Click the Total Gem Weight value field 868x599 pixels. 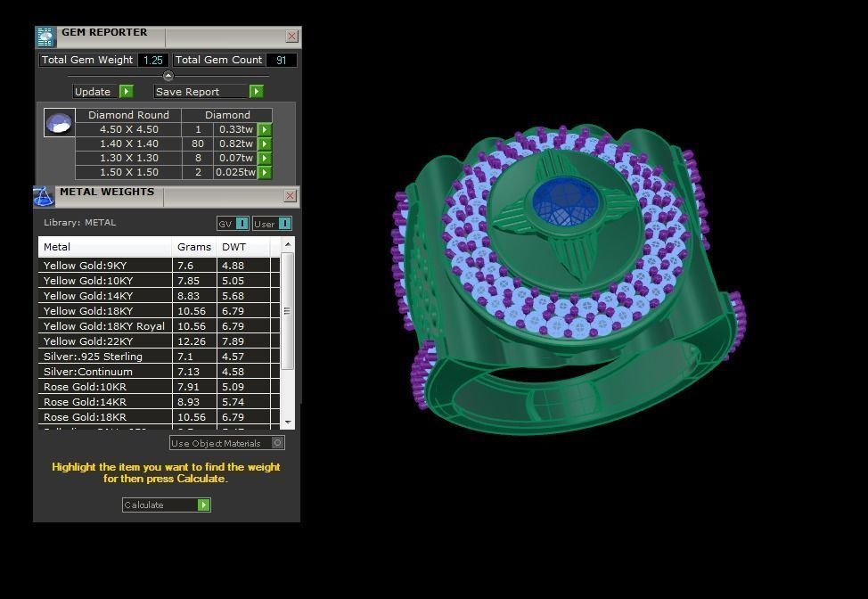point(152,61)
